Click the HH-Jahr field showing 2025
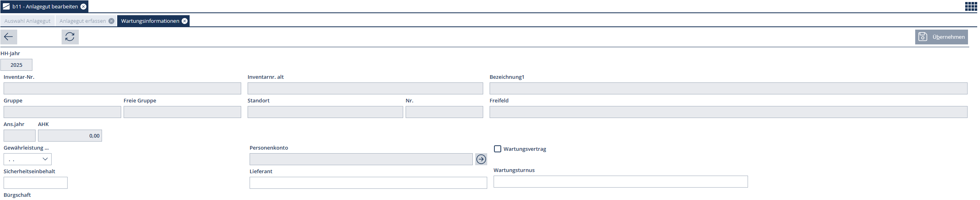Screen dimensions: 980x200 16,65
